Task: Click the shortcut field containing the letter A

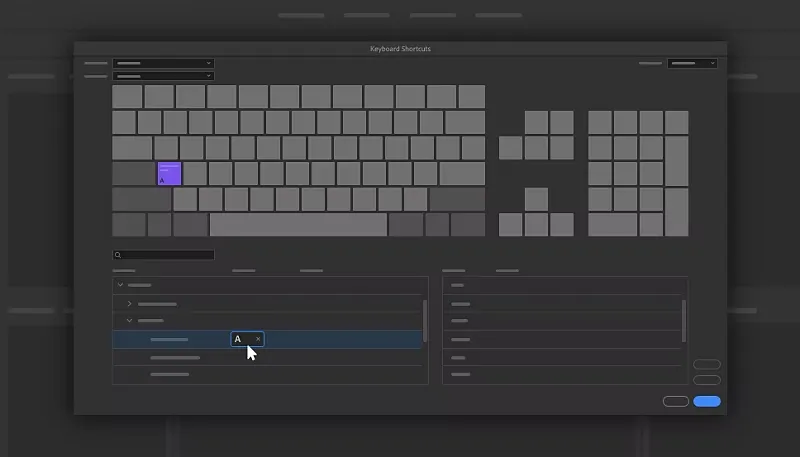Action: (x=247, y=339)
